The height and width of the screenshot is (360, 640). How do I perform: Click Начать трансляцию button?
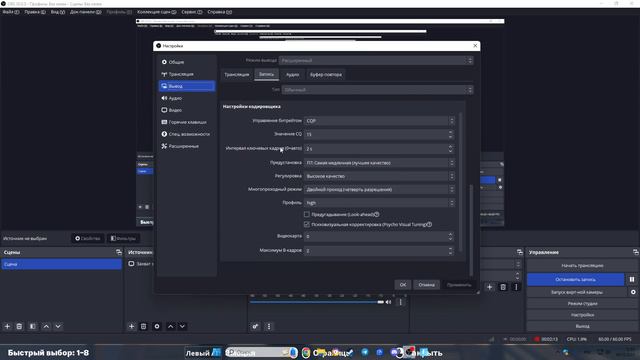tap(582, 266)
